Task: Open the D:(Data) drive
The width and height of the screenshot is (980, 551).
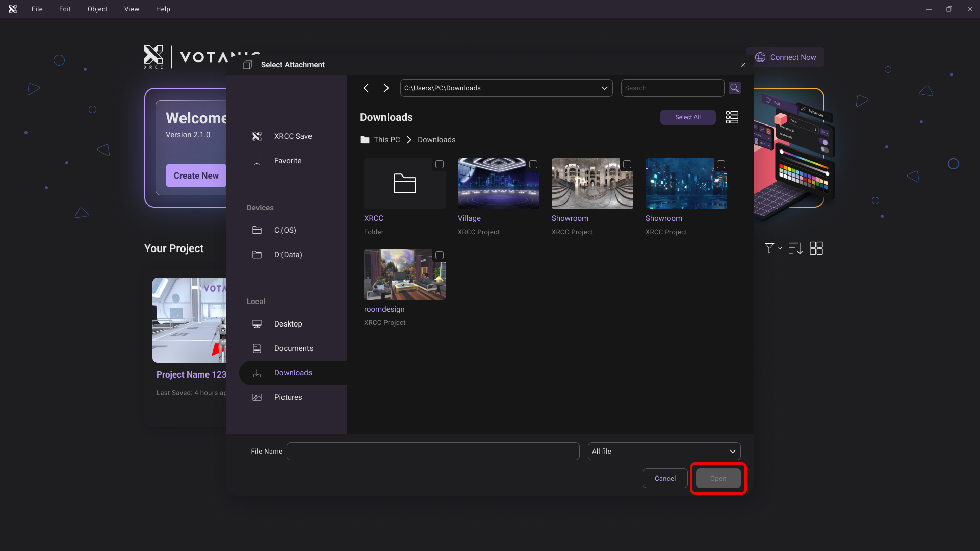Action: (x=288, y=255)
